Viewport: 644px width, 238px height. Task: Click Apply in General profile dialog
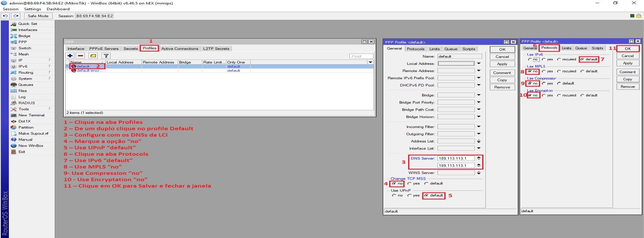tap(502, 64)
